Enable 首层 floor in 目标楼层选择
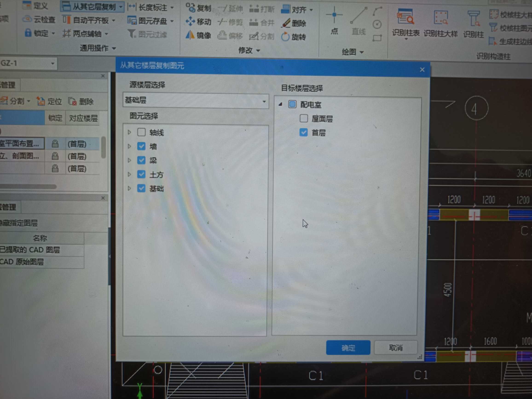532x399 pixels. click(303, 133)
